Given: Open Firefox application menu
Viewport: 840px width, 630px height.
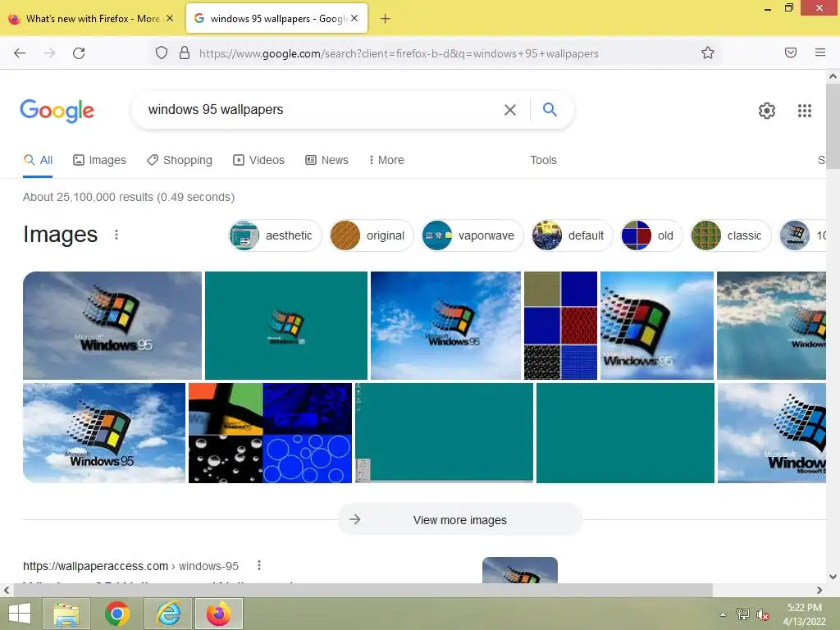Looking at the screenshot, I should click(x=820, y=52).
